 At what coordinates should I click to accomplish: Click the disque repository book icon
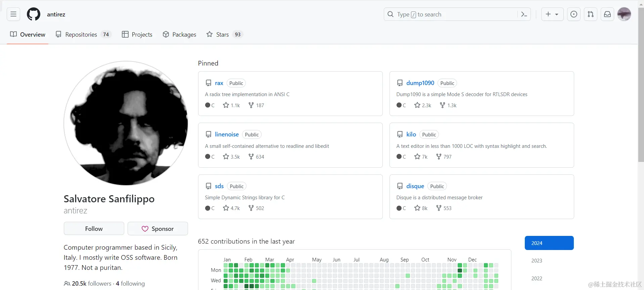point(400,186)
